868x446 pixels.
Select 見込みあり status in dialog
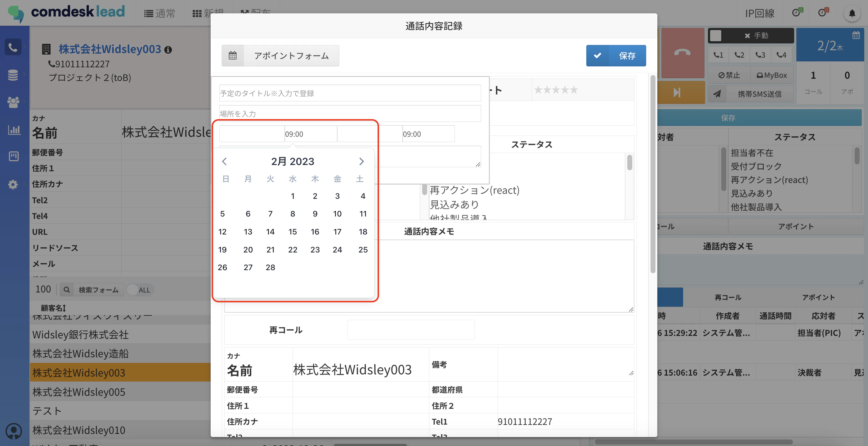454,204
